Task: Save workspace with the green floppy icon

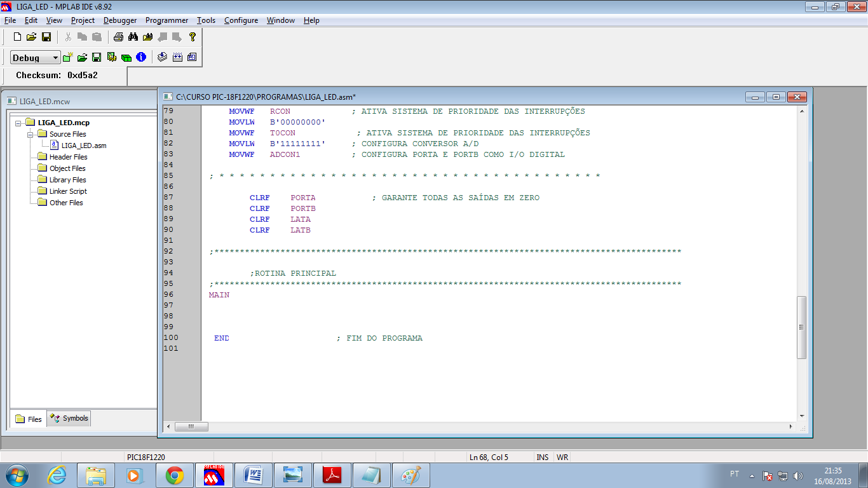Action: 97,57
